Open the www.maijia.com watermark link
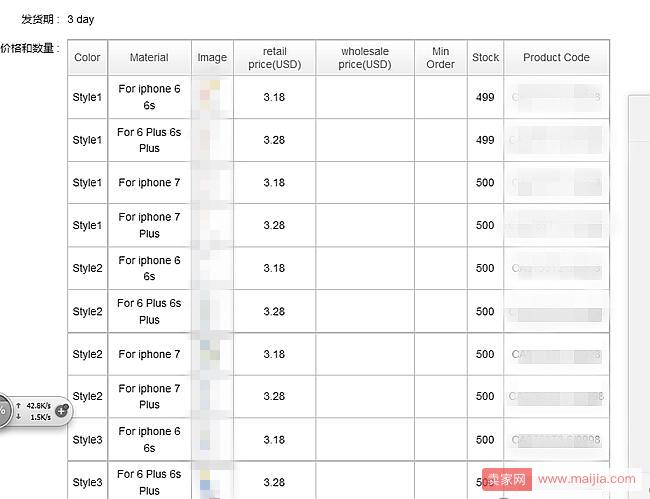Screen dimensions: 650x499 click(589, 479)
